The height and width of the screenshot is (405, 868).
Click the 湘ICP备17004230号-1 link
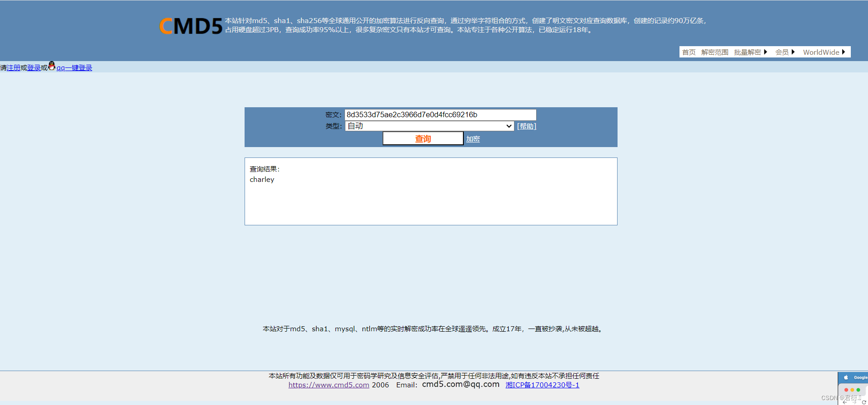542,385
